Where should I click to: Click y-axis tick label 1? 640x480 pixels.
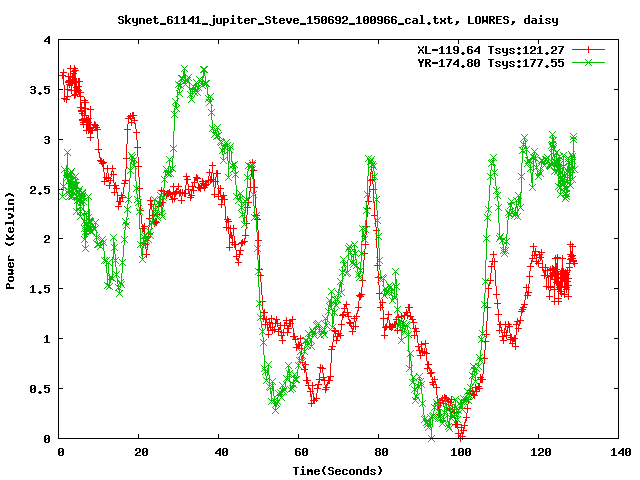click(47, 339)
